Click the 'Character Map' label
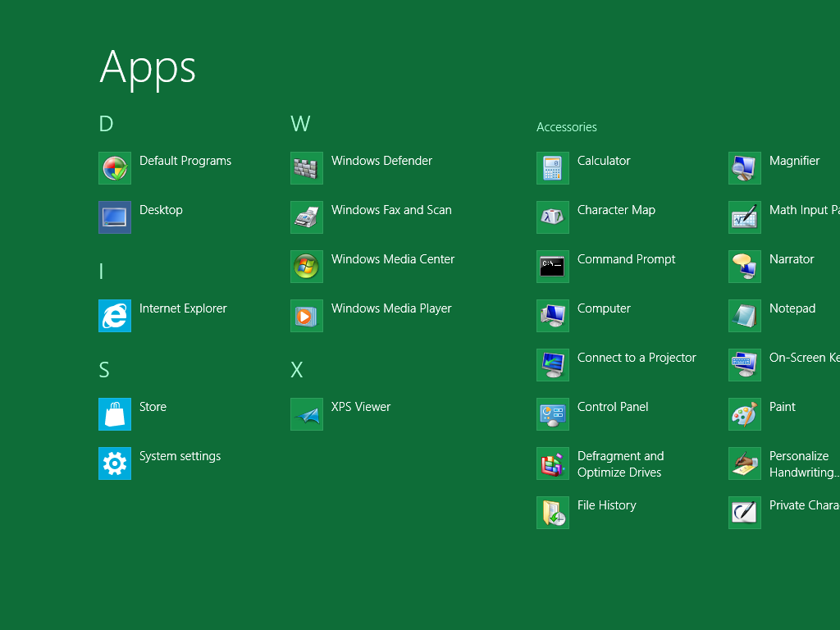This screenshot has height=630, width=840. click(616, 211)
